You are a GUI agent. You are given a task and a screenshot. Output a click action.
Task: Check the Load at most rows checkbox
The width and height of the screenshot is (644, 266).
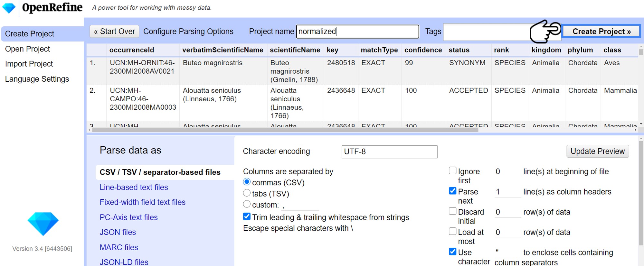coord(452,232)
